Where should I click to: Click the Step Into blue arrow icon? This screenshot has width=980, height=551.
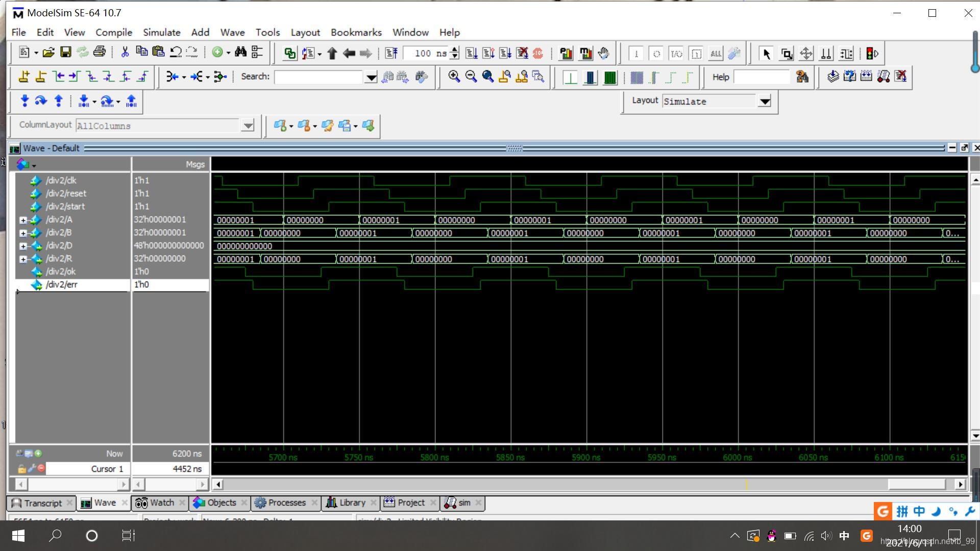click(x=24, y=101)
